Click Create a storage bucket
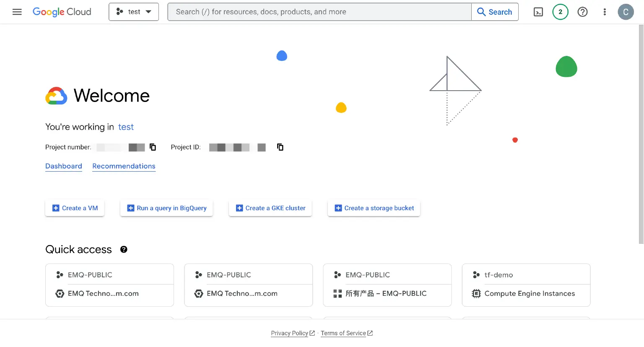This screenshot has width=644, height=347. [374, 208]
